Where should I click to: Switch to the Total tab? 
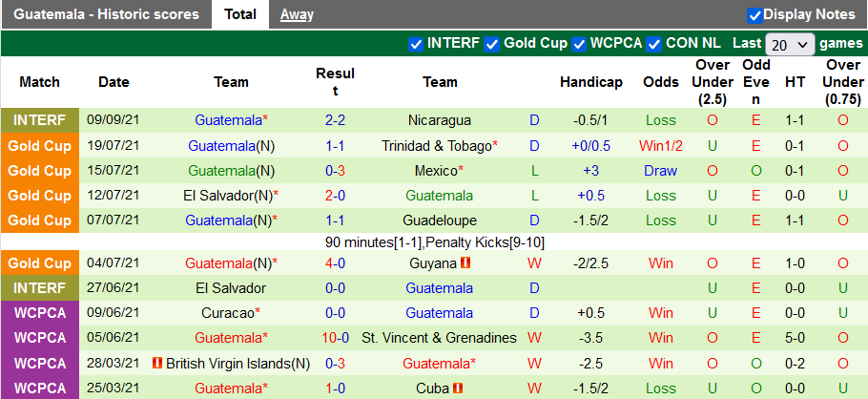pyautogui.click(x=240, y=14)
